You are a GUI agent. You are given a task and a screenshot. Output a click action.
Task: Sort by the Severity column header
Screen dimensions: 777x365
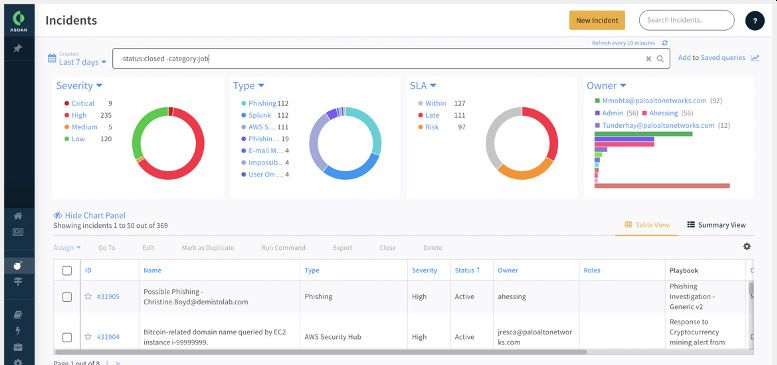pos(425,270)
